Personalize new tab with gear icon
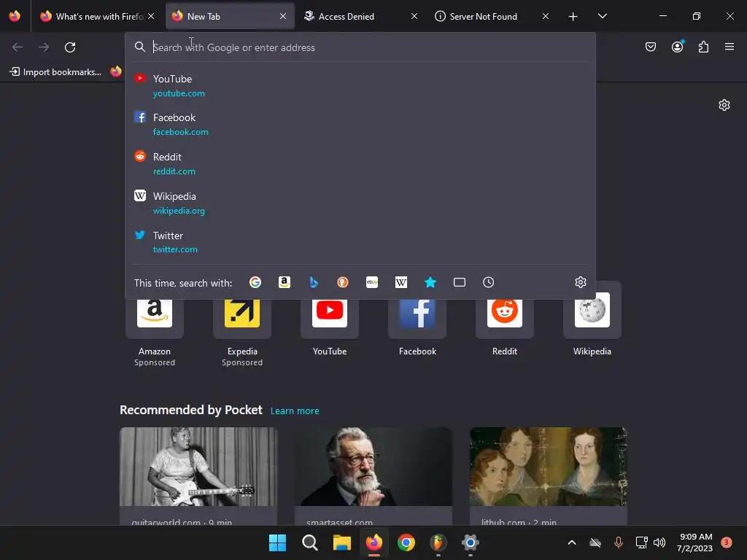747x560 pixels. pyautogui.click(x=724, y=105)
